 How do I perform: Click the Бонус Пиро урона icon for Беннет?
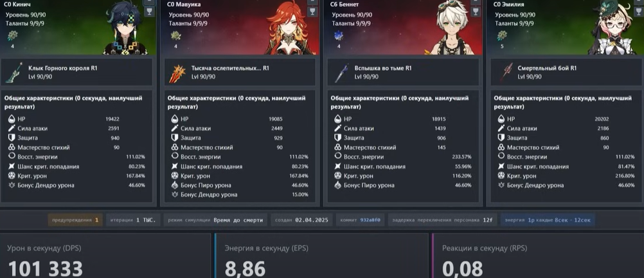[x=337, y=185]
